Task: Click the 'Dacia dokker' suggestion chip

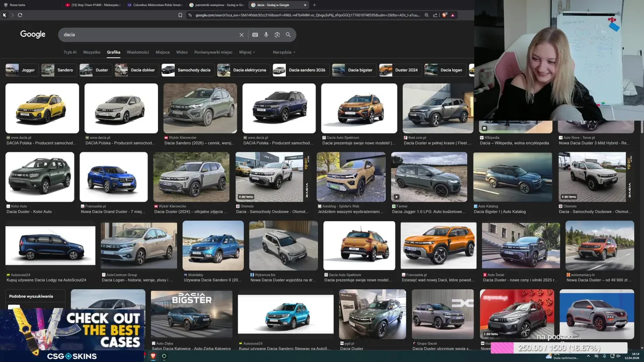Action: coord(136,70)
